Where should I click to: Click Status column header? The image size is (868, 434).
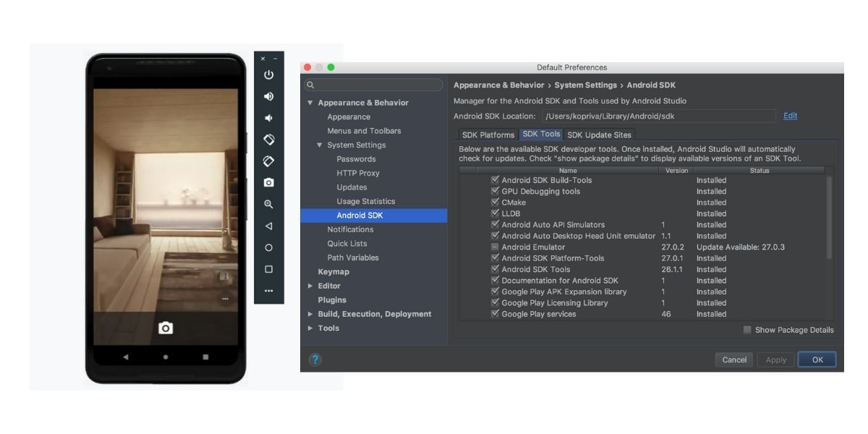tap(759, 171)
